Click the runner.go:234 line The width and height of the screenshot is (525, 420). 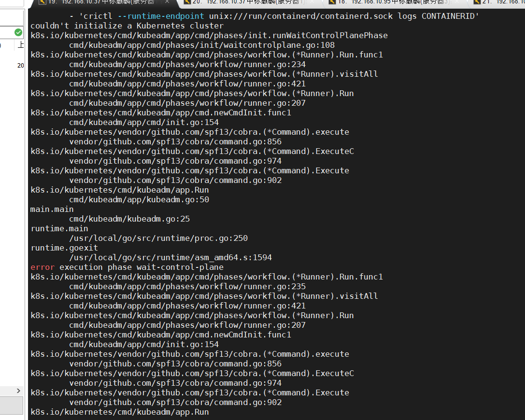tap(187, 64)
